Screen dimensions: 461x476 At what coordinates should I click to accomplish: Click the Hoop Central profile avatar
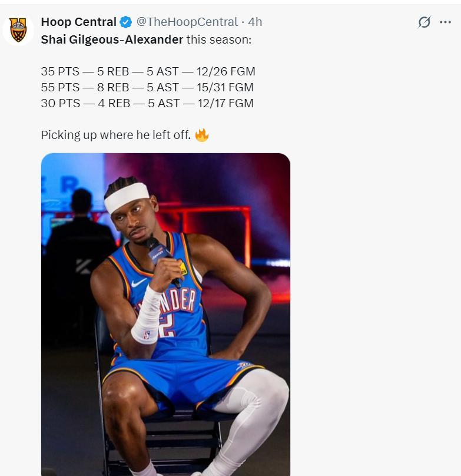click(x=18, y=30)
